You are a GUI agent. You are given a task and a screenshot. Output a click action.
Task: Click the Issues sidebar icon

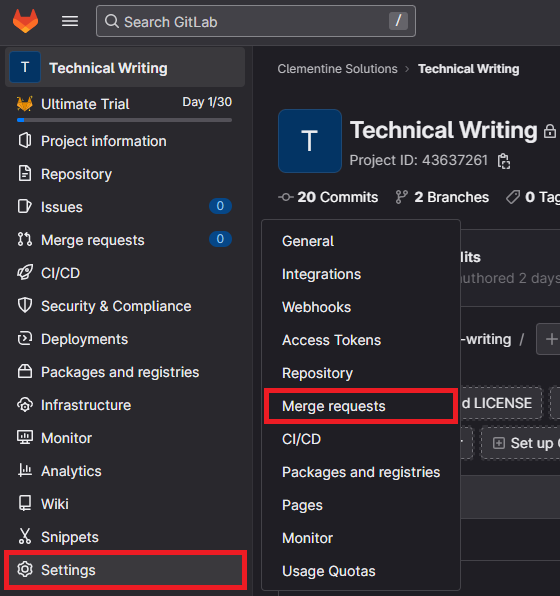point(25,206)
